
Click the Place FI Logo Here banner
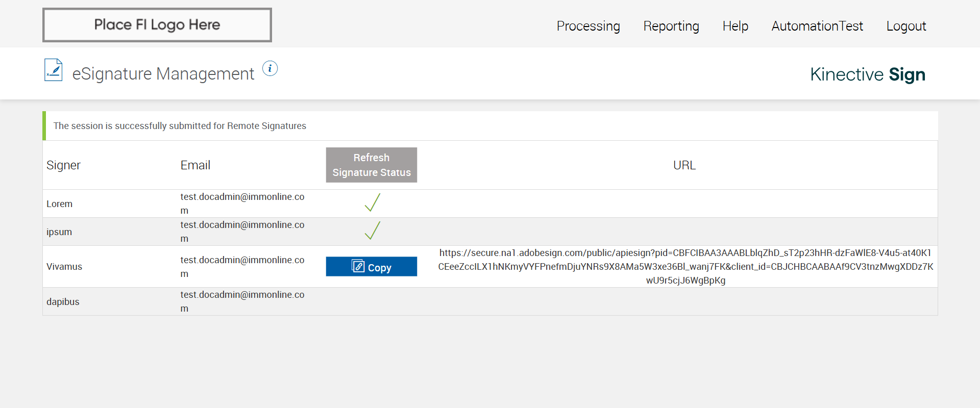157,25
